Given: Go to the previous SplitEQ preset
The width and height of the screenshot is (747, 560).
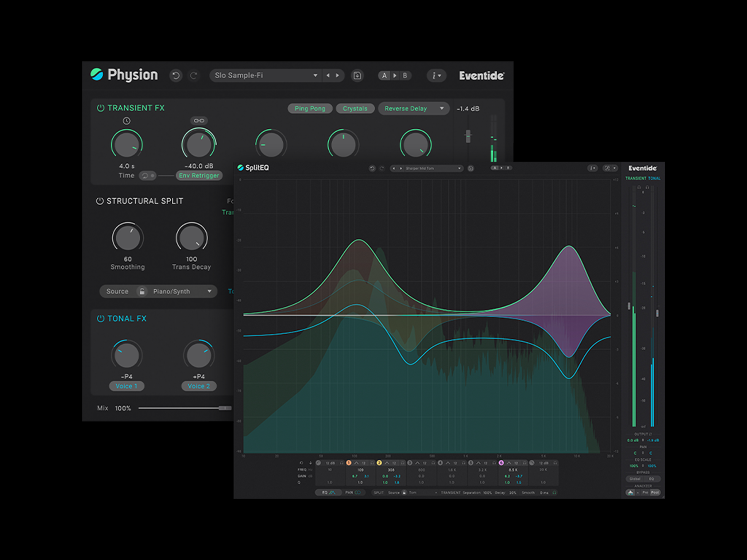Looking at the screenshot, I should point(394,168).
